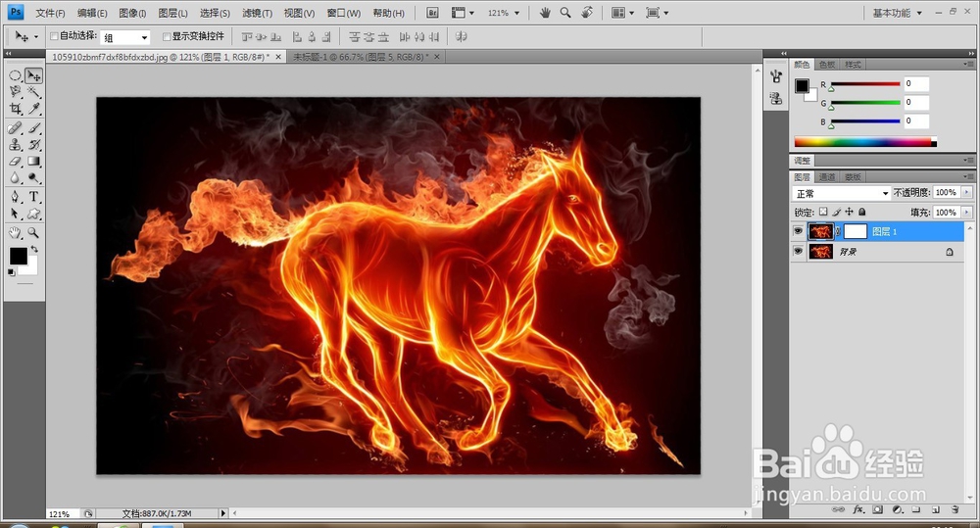Open the 文件(F) menu
980x528 pixels.
(x=50, y=13)
